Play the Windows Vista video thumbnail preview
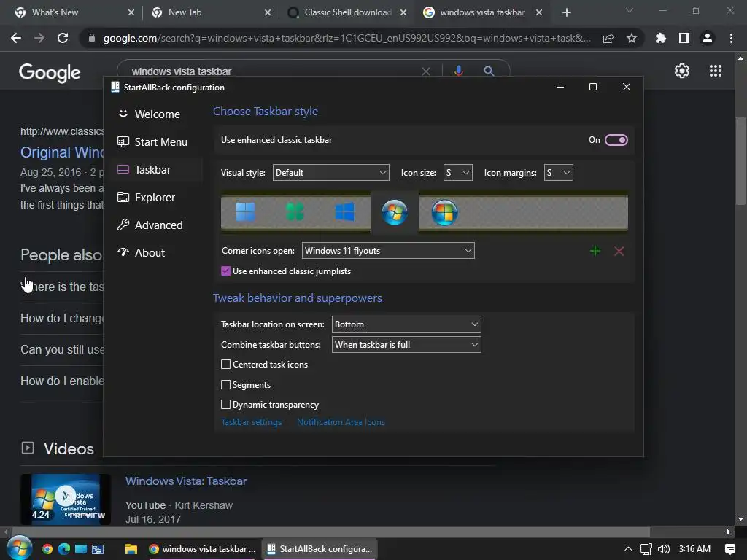 (66, 499)
